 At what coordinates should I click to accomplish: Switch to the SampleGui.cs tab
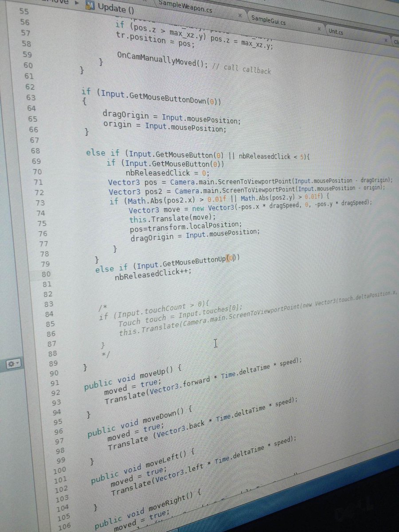(269, 20)
